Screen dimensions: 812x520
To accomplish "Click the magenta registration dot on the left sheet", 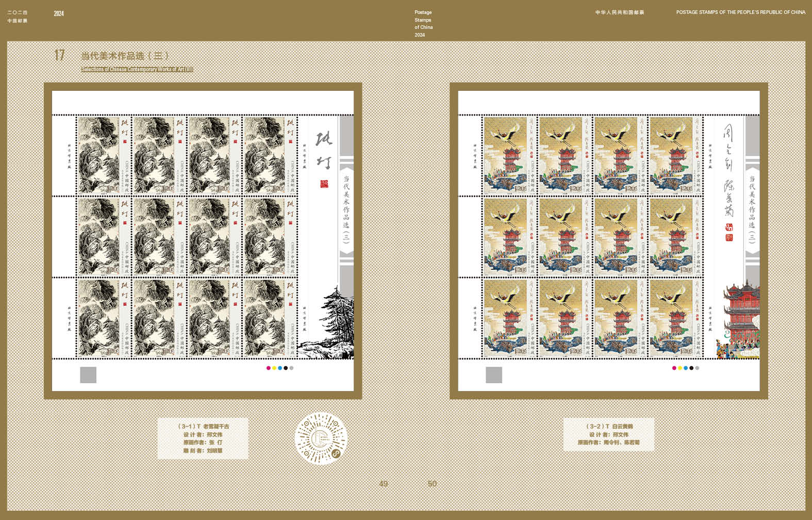I will (268, 368).
